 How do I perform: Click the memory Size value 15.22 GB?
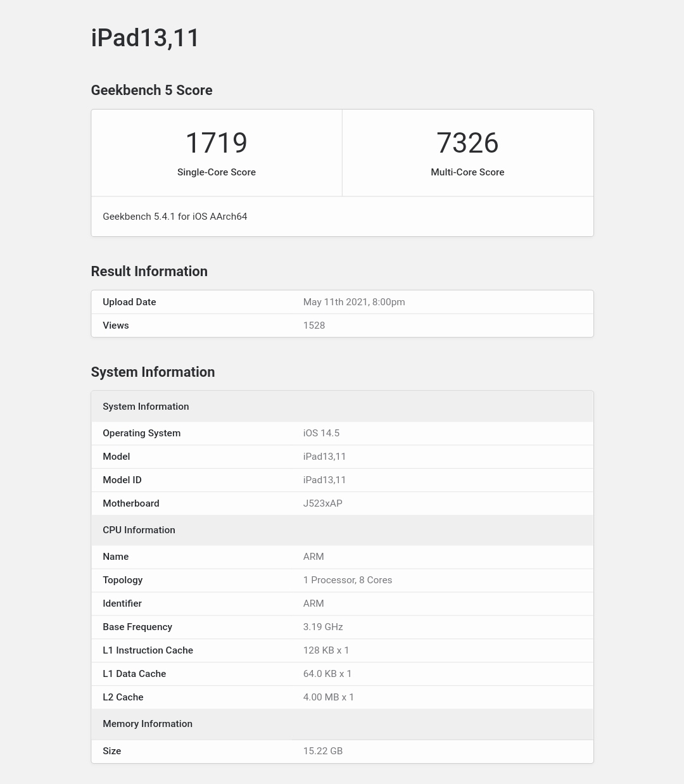[323, 751]
